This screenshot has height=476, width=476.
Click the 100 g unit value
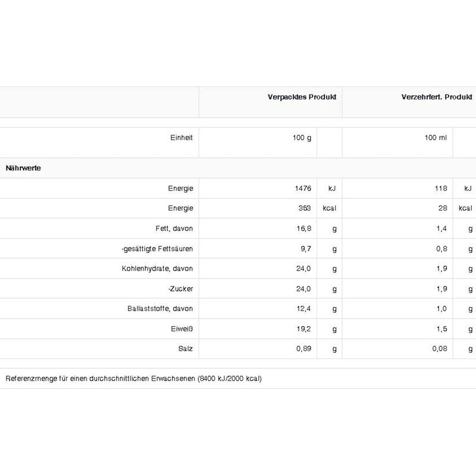click(x=302, y=137)
